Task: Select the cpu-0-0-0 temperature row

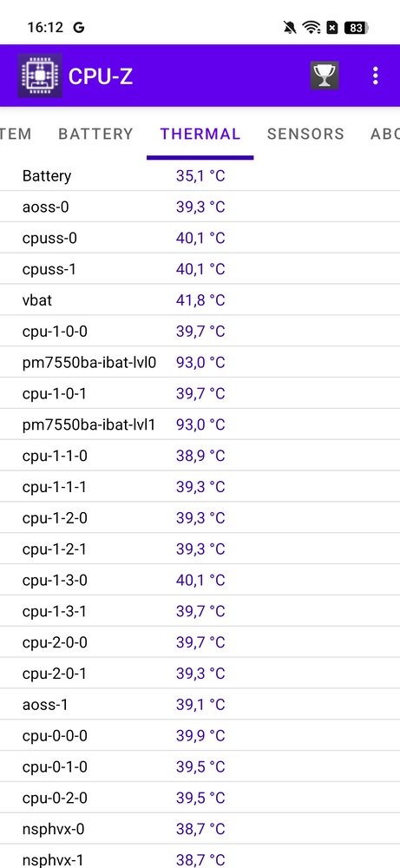Action: tap(200, 735)
